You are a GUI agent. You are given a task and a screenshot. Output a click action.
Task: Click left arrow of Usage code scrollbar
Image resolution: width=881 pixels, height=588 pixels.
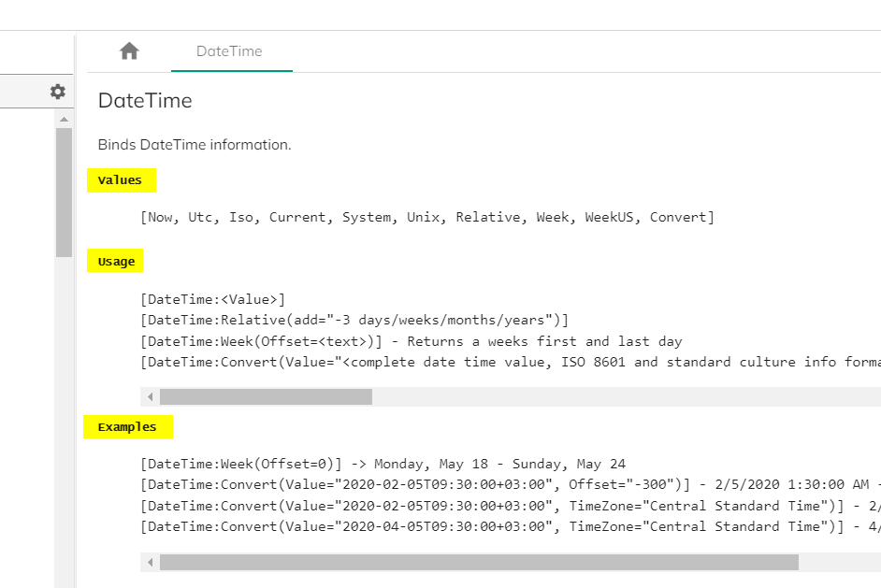click(150, 397)
